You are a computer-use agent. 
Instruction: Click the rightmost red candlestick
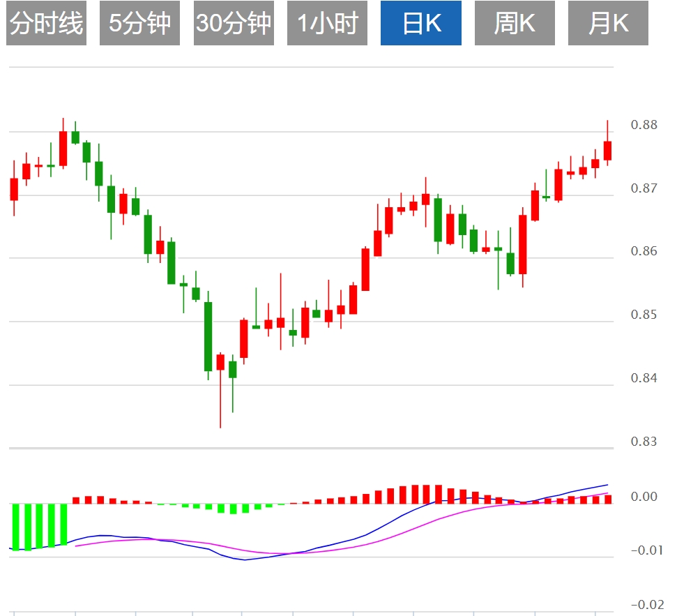click(x=607, y=151)
